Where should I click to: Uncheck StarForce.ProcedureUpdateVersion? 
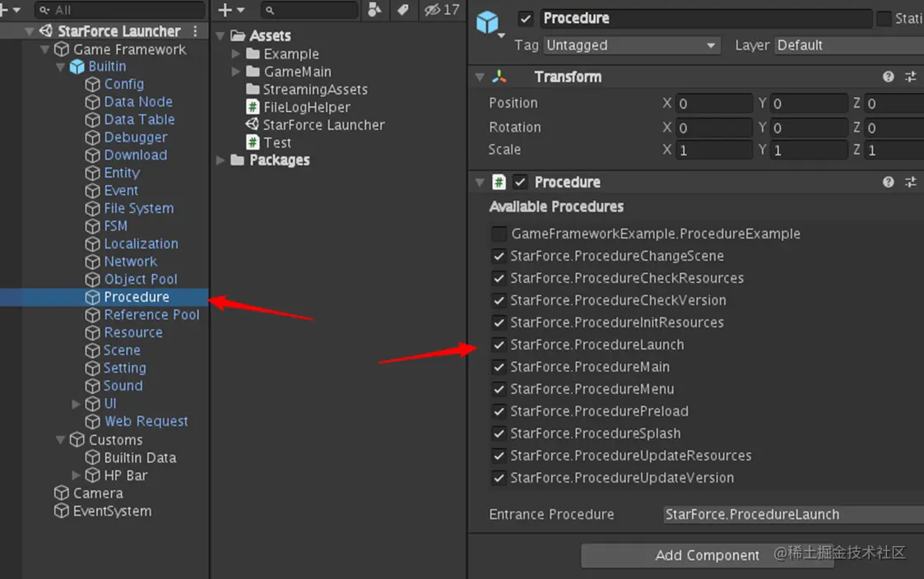[499, 478]
